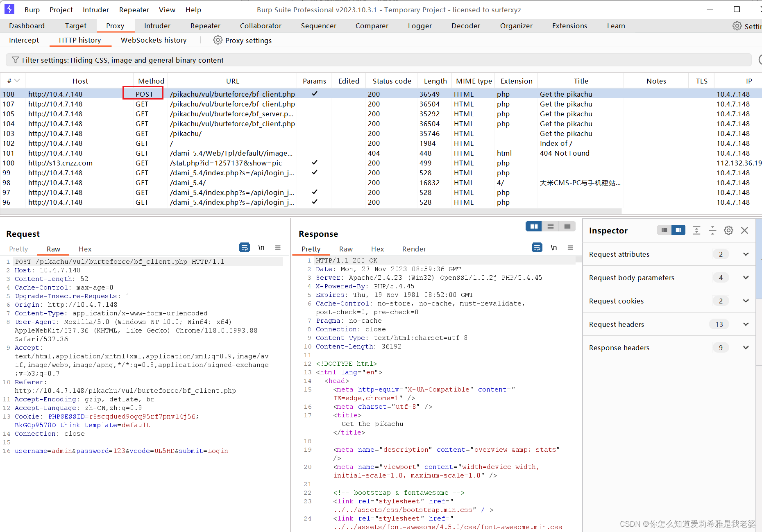Close the Inspector panel
This screenshot has width=762, height=532.
[745, 230]
